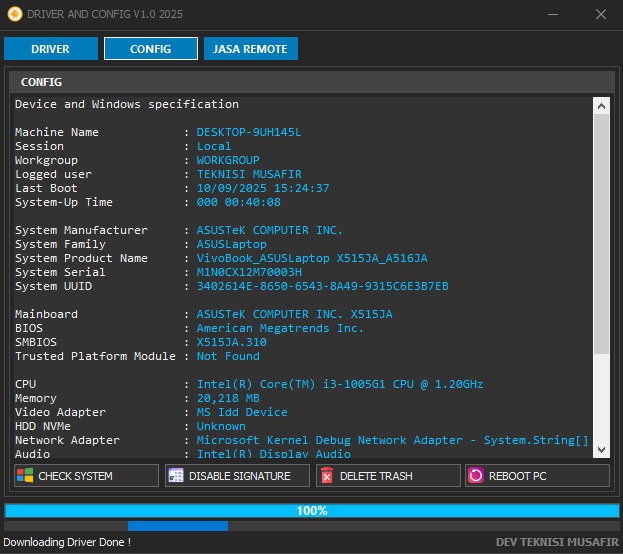This screenshot has height=554, width=623.
Task: Click Session value Local
Action: point(214,146)
